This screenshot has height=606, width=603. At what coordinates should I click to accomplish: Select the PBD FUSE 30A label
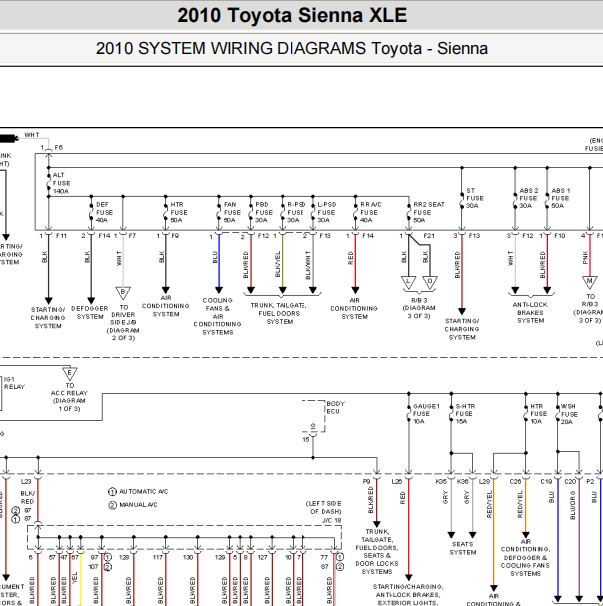pyautogui.click(x=264, y=212)
